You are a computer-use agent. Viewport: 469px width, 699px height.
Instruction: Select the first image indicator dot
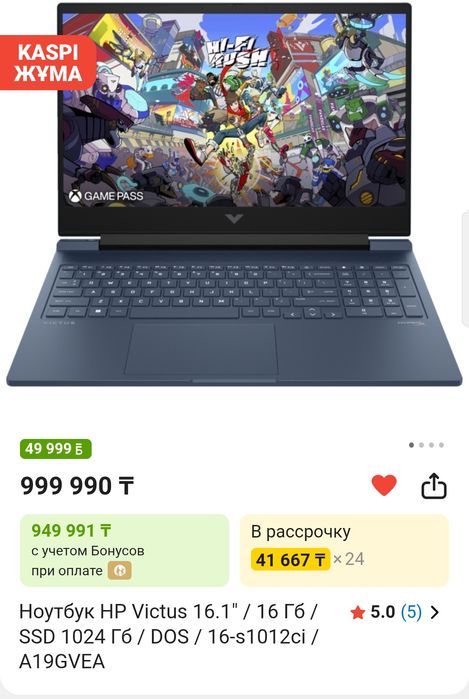(411, 445)
